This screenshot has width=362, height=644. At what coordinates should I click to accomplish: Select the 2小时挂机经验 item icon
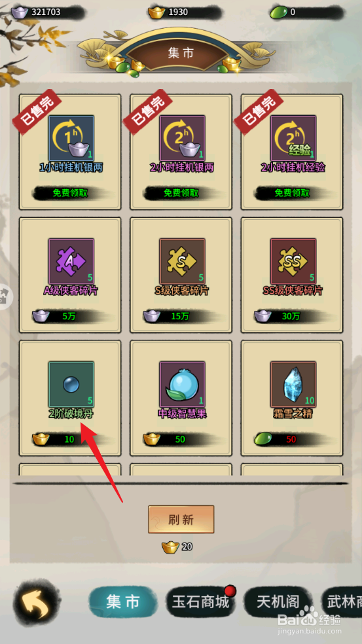tap(293, 138)
